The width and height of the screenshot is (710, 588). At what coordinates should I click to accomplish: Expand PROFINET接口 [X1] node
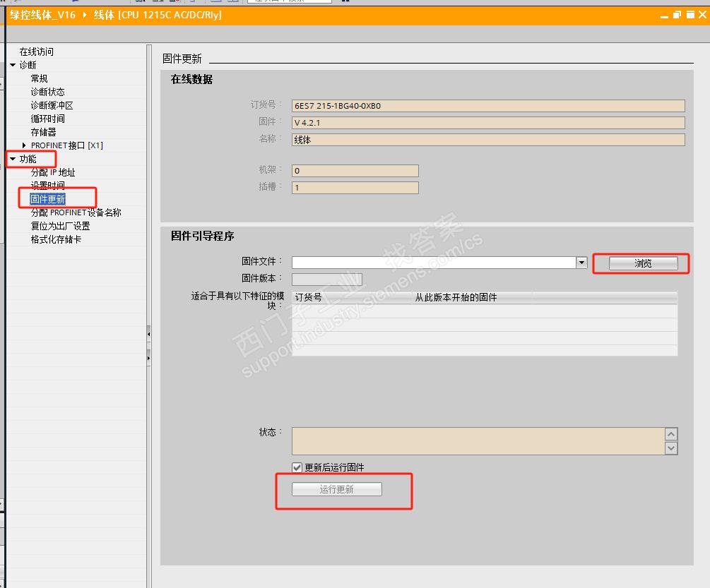(24, 145)
